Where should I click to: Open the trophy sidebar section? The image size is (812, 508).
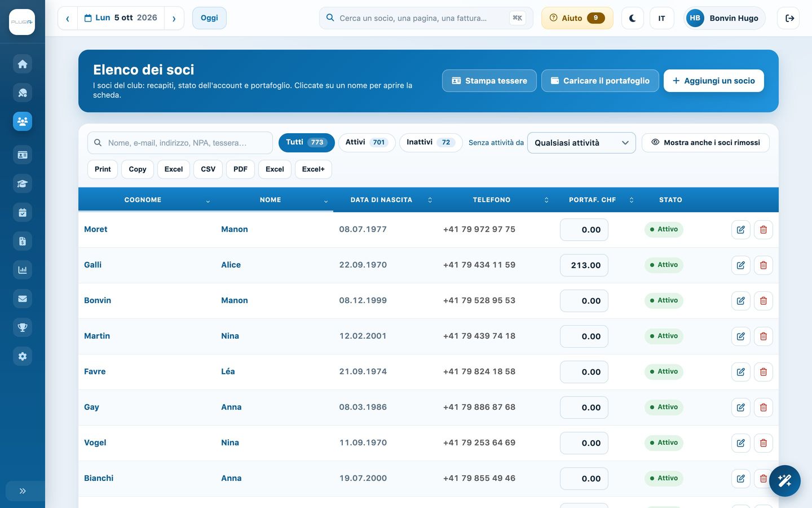[23, 327]
